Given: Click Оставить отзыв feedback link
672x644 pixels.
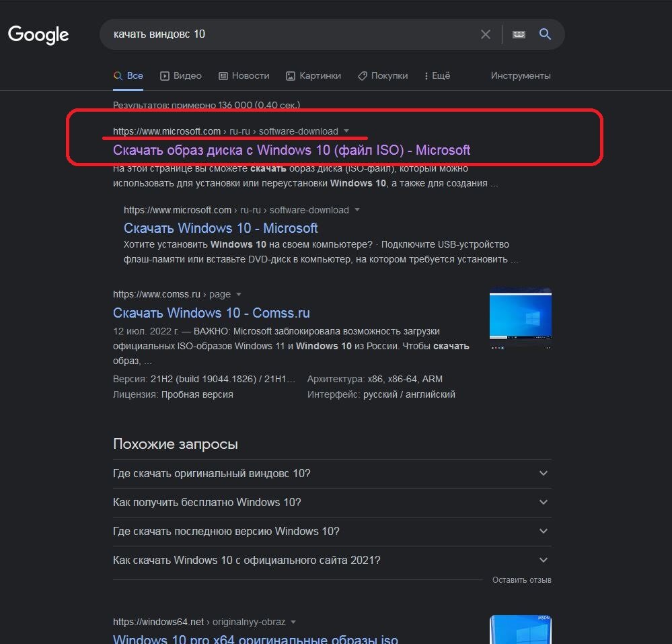Looking at the screenshot, I should [x=521, y=580].
